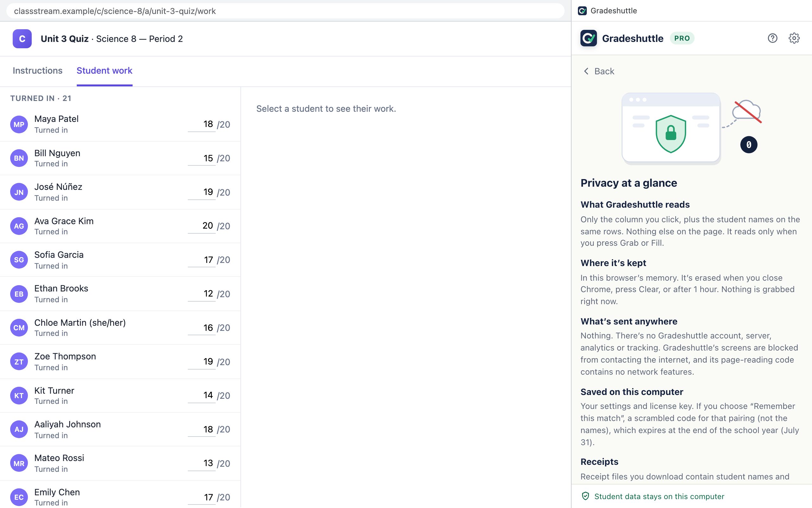
Task: Select Bill Nguyen's BN avatar
Action: (x=19, y=158)
